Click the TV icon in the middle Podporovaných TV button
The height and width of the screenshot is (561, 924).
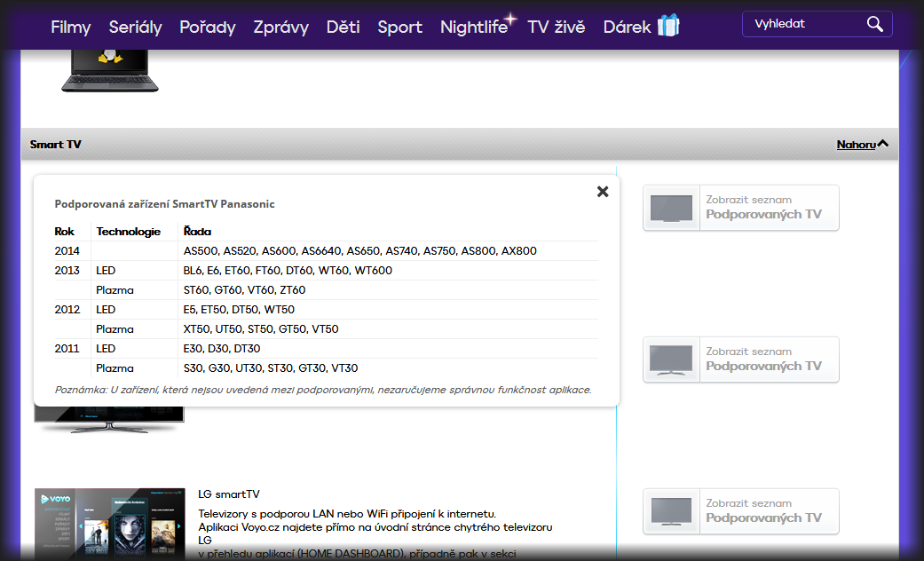click(x=671, y=360)
